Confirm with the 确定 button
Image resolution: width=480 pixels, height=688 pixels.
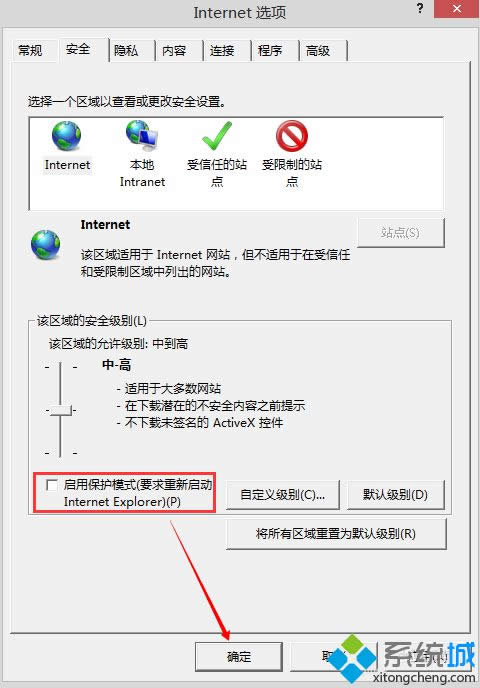(x=239, y=656)
